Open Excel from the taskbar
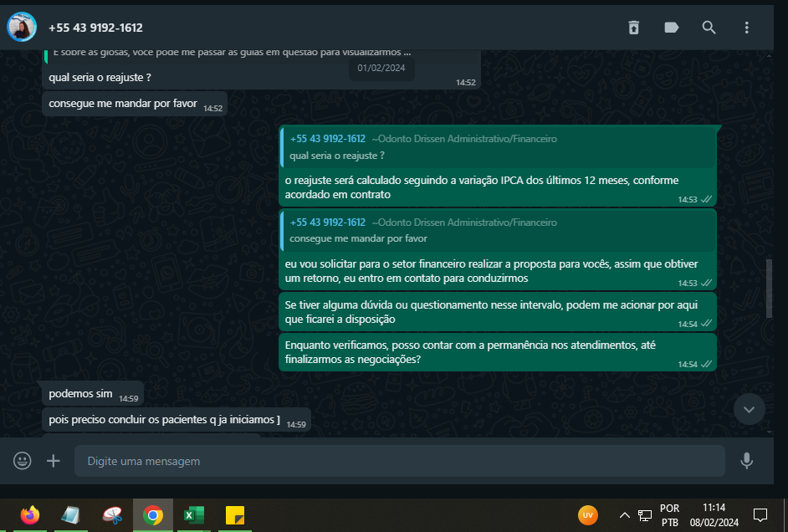 pos(193,515)
